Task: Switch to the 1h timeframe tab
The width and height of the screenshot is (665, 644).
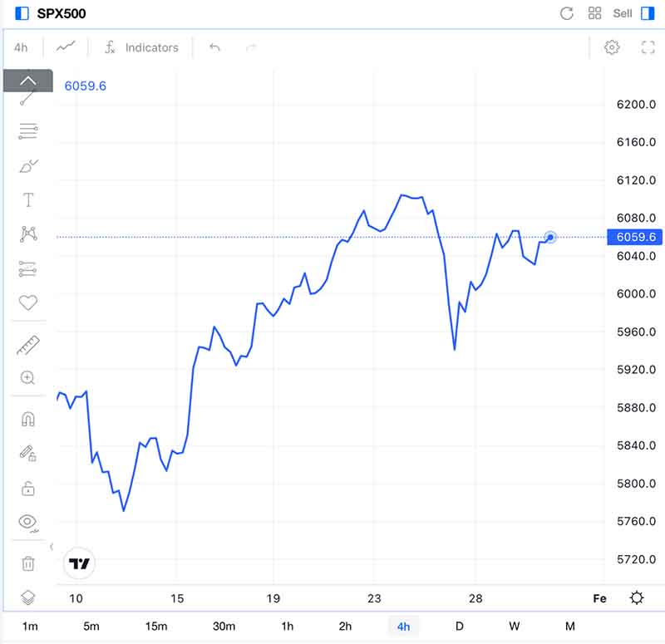Action: pos(287,626)
